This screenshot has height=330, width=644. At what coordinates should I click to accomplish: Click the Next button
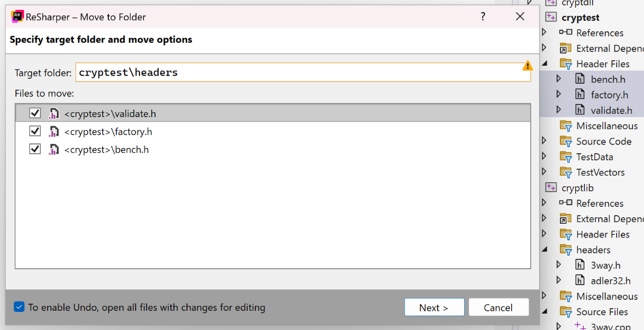pos(434,308)
